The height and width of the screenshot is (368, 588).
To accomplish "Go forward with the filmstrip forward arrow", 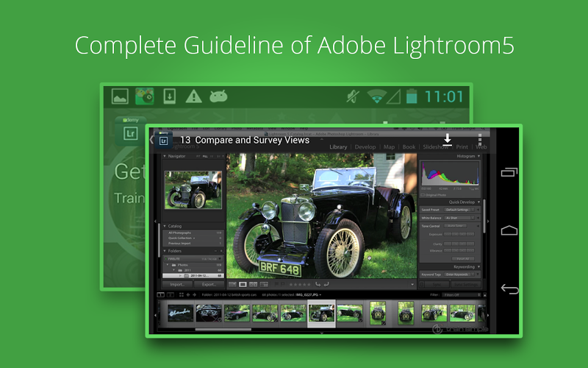I will coord(194,295).
